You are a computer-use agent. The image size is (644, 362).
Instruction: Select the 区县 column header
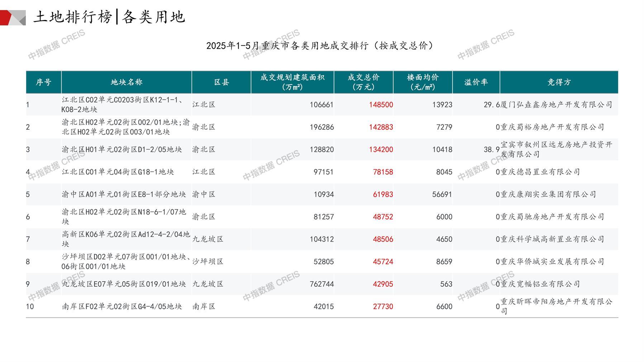tap(221, 82)
